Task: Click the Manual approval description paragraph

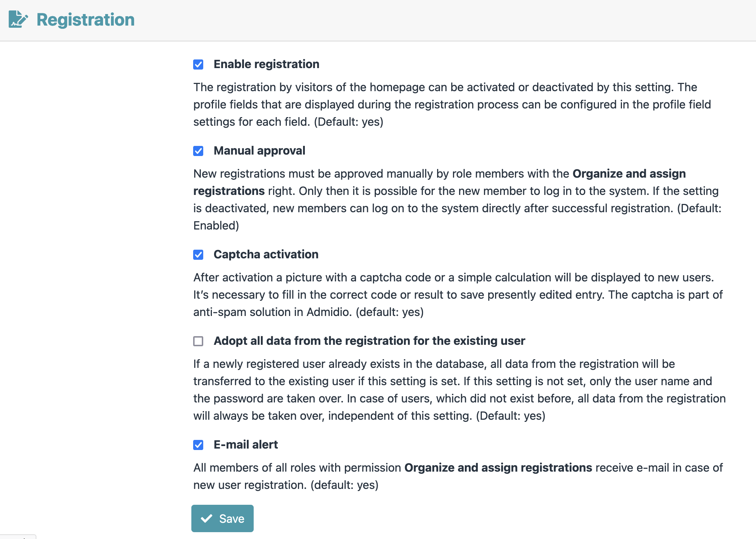Action: pyautogui.click(x=456, y=200)
